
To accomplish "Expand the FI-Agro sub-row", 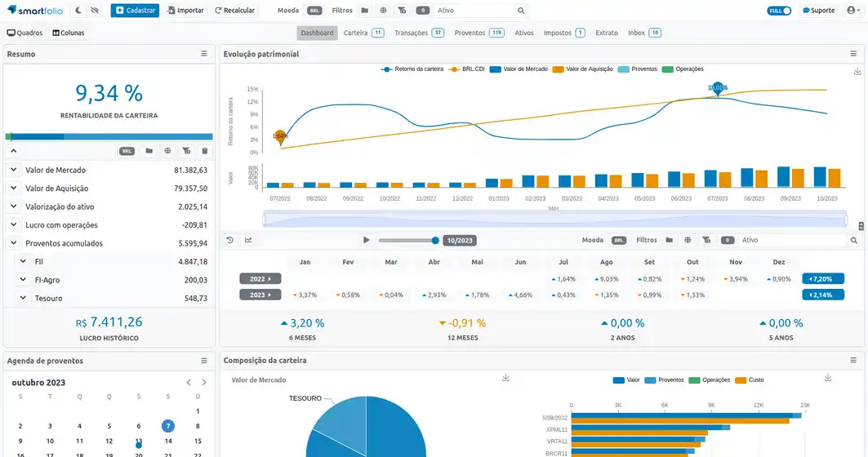I will [23, 279].
